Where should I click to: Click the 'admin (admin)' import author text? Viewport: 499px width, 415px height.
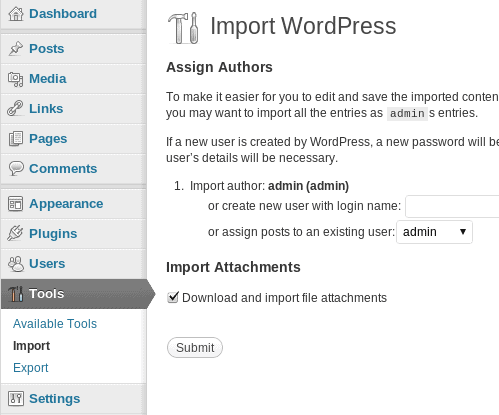pyautogui.click(x=308, y=186)
